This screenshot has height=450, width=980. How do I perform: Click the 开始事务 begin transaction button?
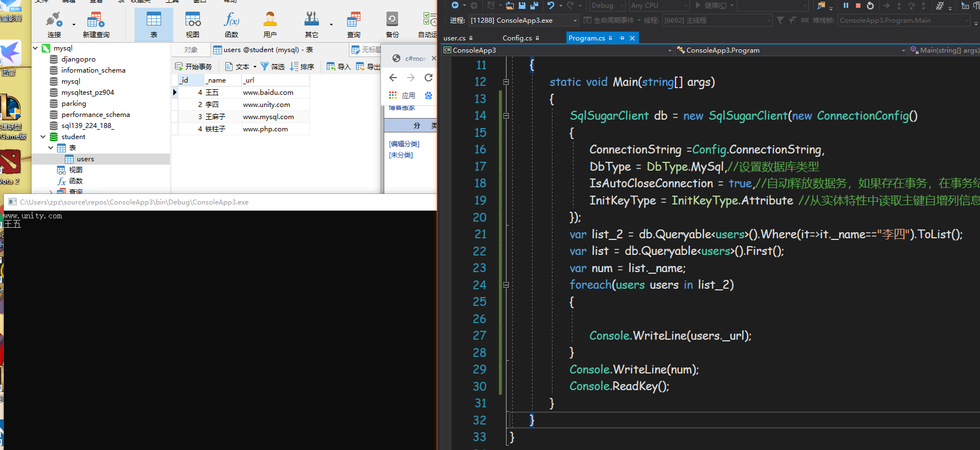194,67
